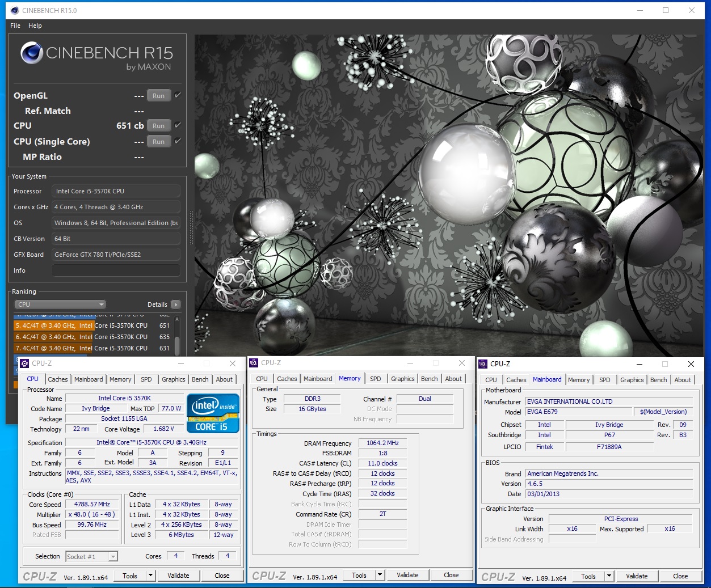Open the ranking CPU dropdown

[61, 304]
